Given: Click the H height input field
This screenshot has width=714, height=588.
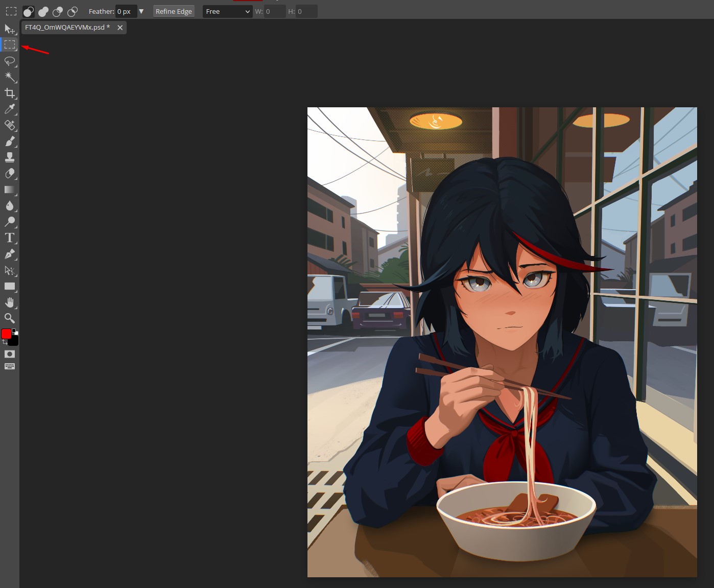Looking at the screenshot, I should 306,11.
